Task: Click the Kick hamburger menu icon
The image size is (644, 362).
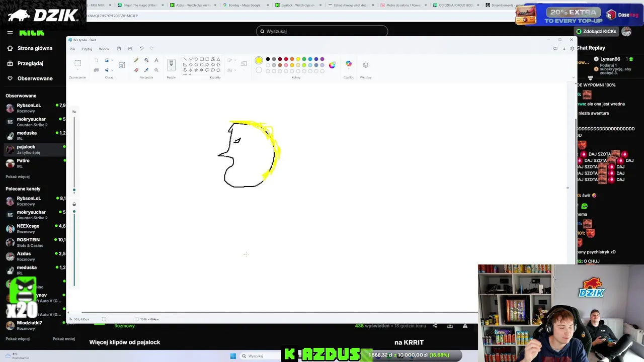Action: tap(10, 32)
